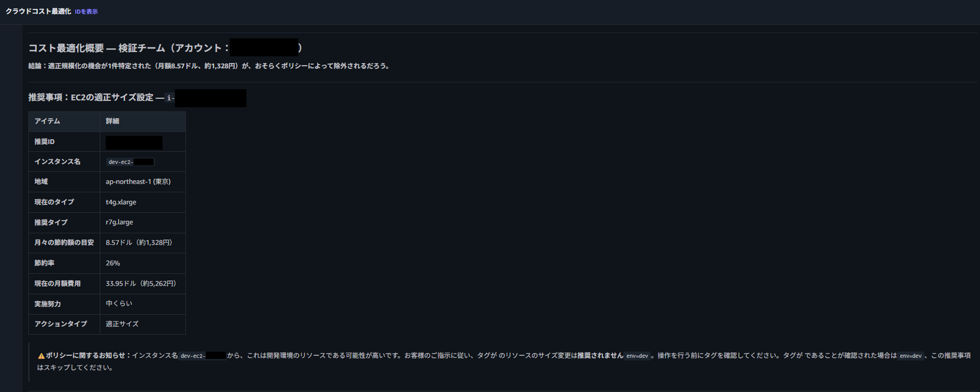Click the 'dev-ec2-' code tag in policy notice
Image resolution: width=980 pixels, height=392 pixels.
click(x=202, y=356)
